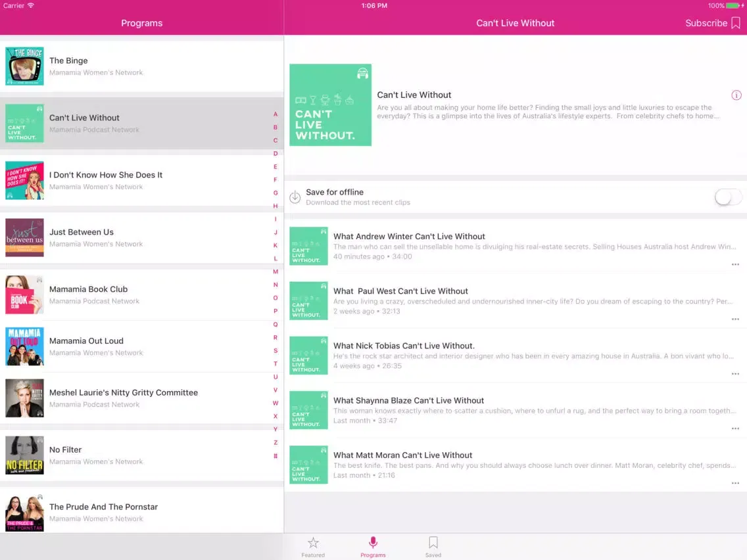Play What Paul West Can't Live Without

[400, 291]
